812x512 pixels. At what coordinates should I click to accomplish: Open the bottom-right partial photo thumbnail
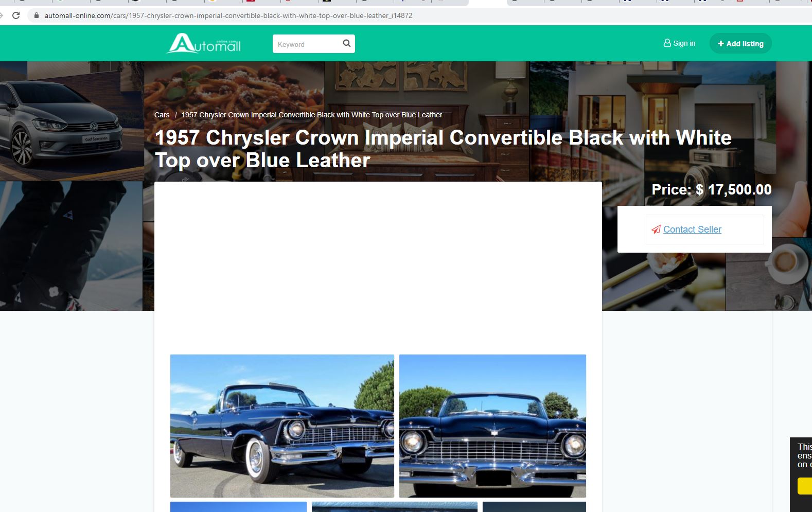pyautogui.click(x=534, y=507)
